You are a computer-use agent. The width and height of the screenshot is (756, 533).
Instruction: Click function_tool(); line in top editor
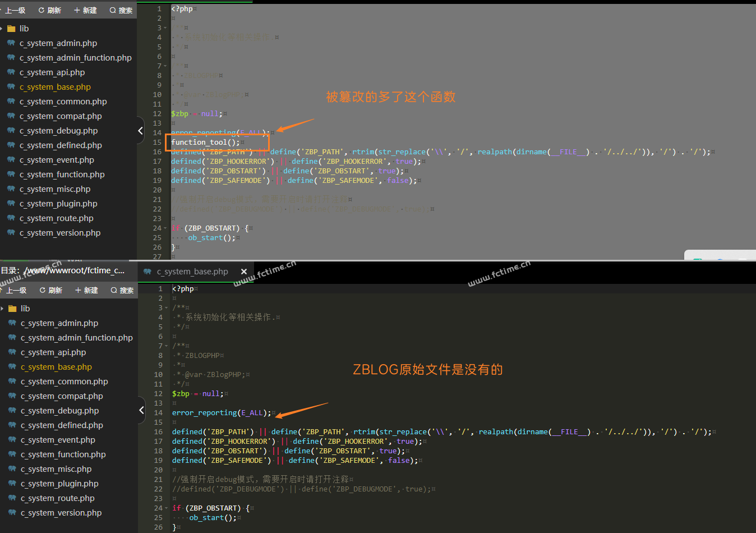(x=205, y=143)
